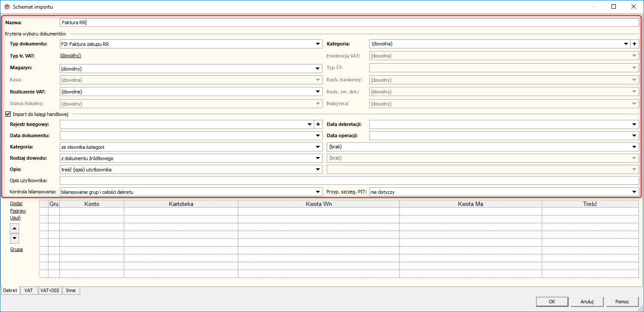Expand the Opis 'treść (opis) użytkownika' dropdown

(x=318, y=170)
